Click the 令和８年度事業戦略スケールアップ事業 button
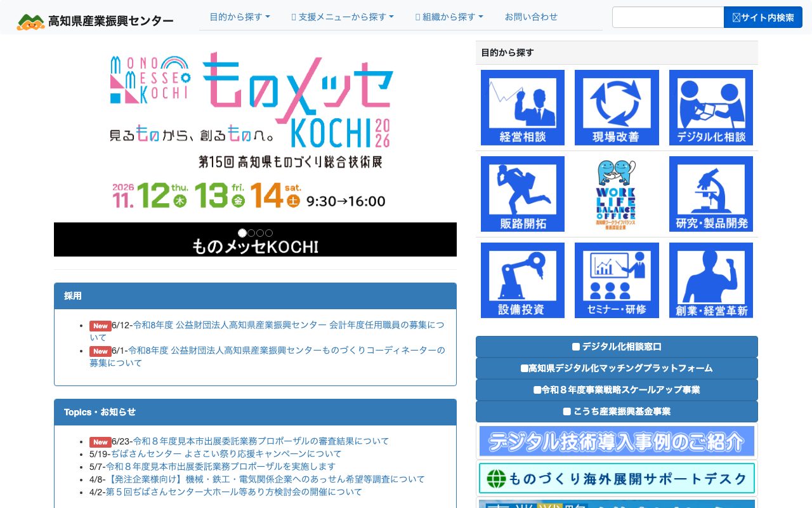Screen dimensions: 812x508 [617, 390]
